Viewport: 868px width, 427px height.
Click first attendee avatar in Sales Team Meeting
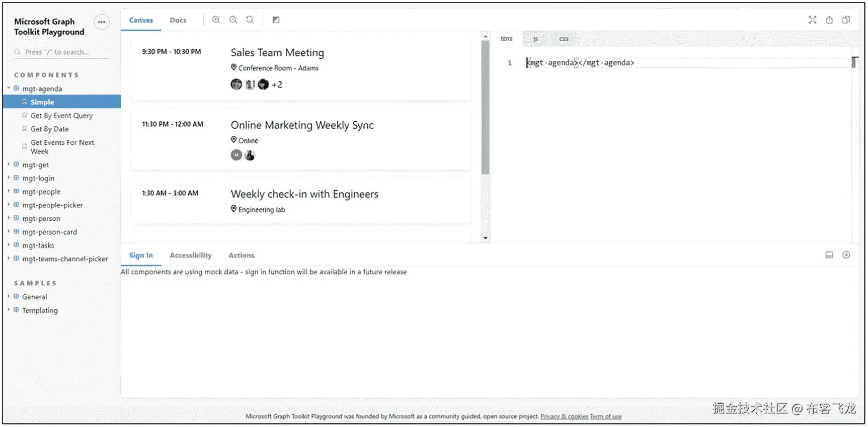[x=236, y=84]
